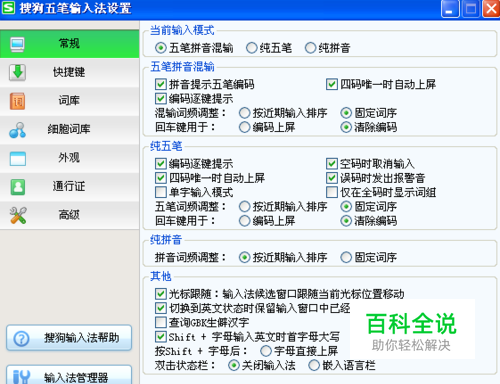Open 搜狗输入法帮助 button

tap(69, 338)
